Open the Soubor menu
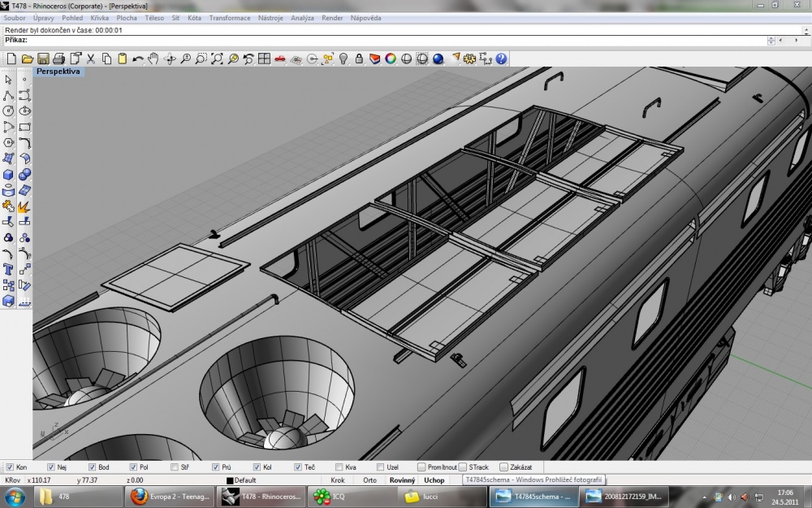Screen dimensions: 812x508 click(15, 18)
